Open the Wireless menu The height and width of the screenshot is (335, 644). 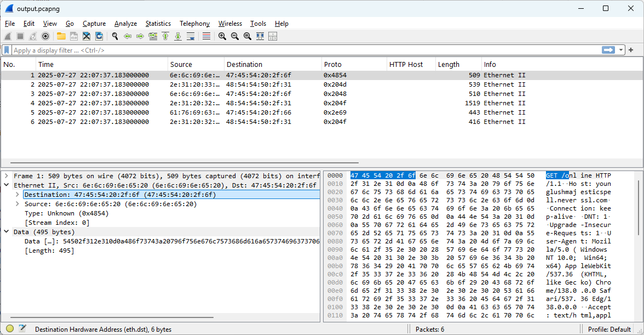point(230,24)
